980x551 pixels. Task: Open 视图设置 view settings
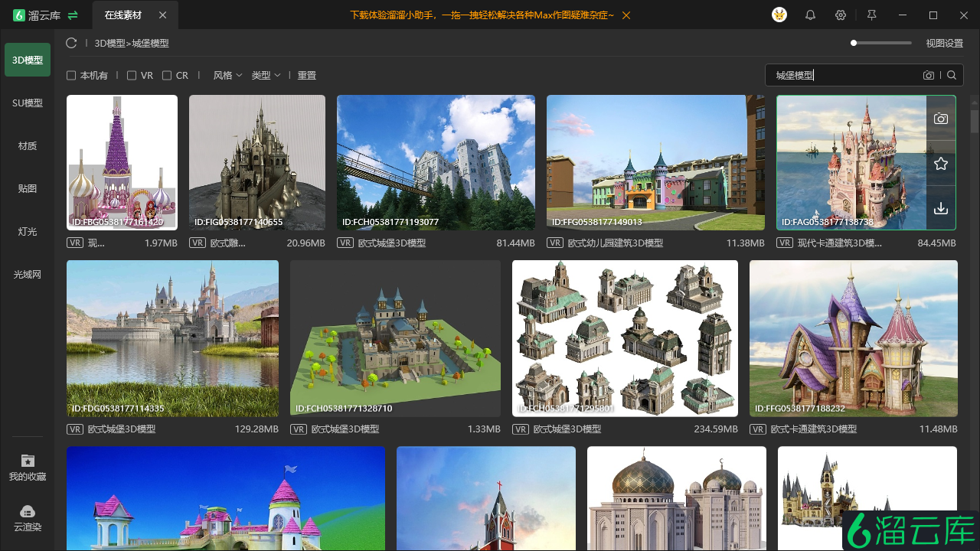(944, 44)
